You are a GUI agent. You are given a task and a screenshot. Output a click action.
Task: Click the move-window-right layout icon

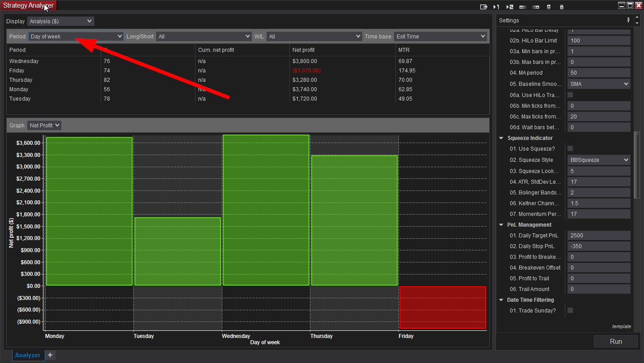tap(536, 7)
